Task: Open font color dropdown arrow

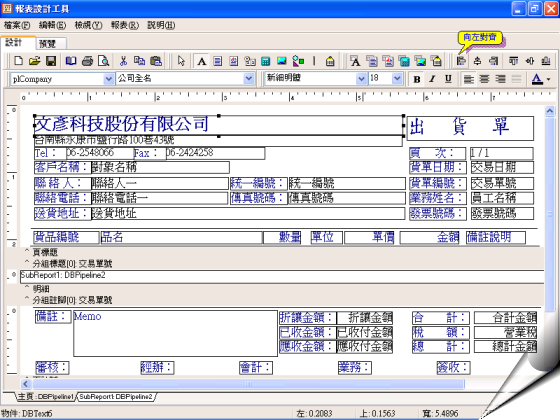Action: tap(549, 79)
